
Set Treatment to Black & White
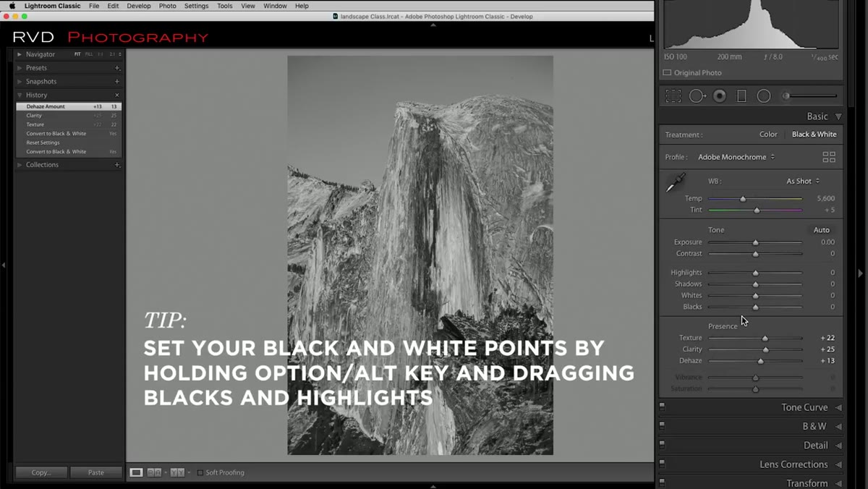pos(814,135)
